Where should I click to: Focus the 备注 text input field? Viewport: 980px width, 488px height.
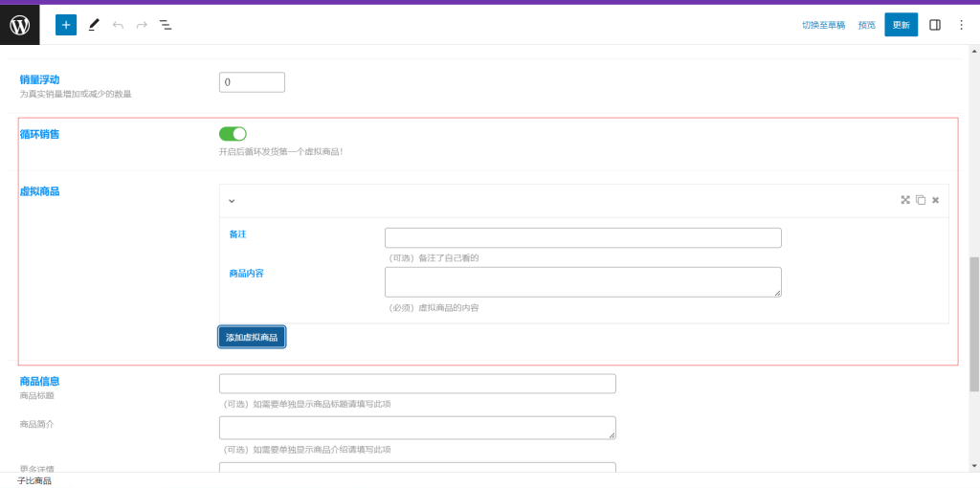(583, 237)
